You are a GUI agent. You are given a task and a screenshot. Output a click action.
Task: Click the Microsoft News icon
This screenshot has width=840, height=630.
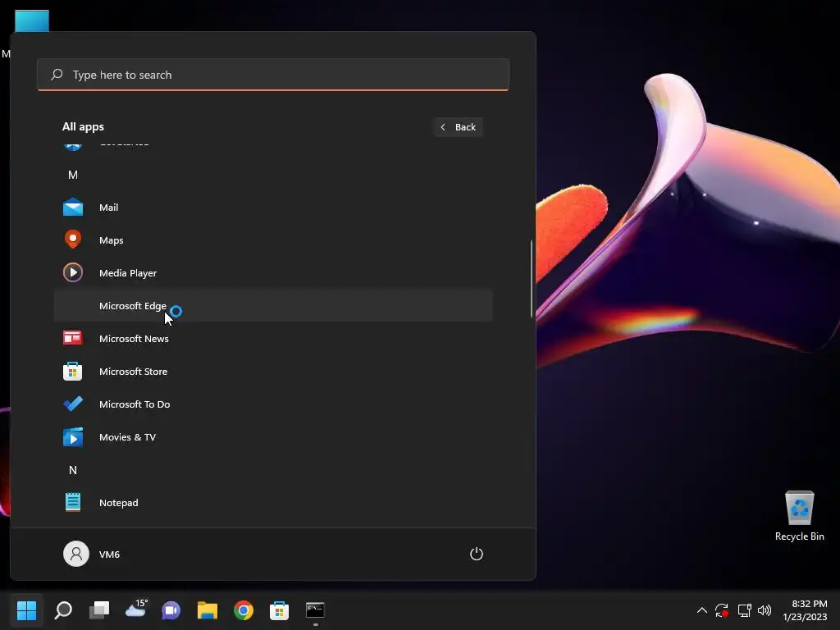click(73, 338)
